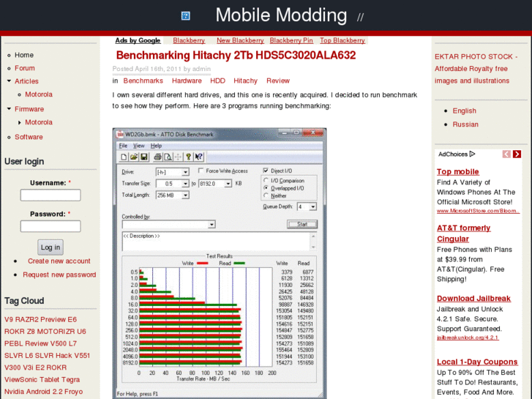The height and width of the screenshot is (399, 532).
Task: Open the Transfer Size 8192.0 dropdown
Action: pos(228,184)
